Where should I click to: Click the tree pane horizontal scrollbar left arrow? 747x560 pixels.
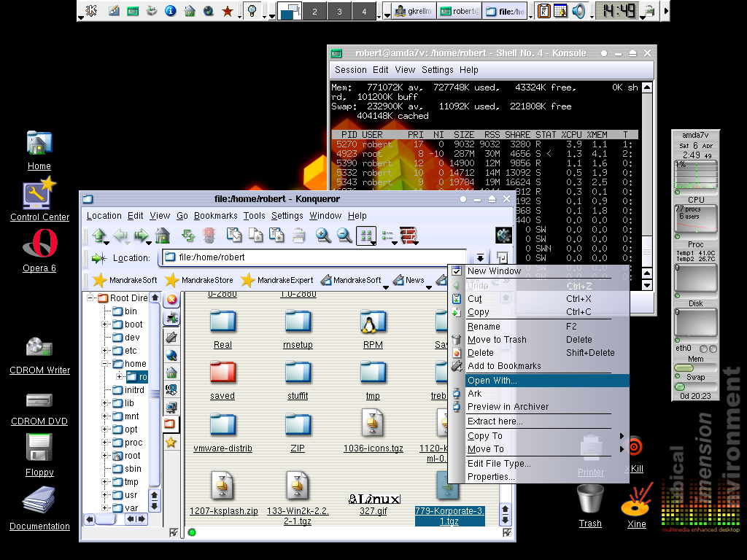90,519
